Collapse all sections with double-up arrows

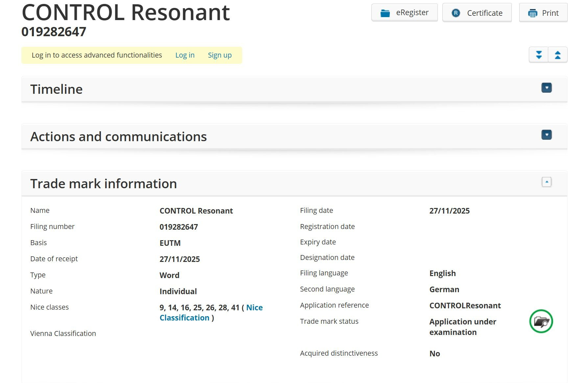(557, 55)
